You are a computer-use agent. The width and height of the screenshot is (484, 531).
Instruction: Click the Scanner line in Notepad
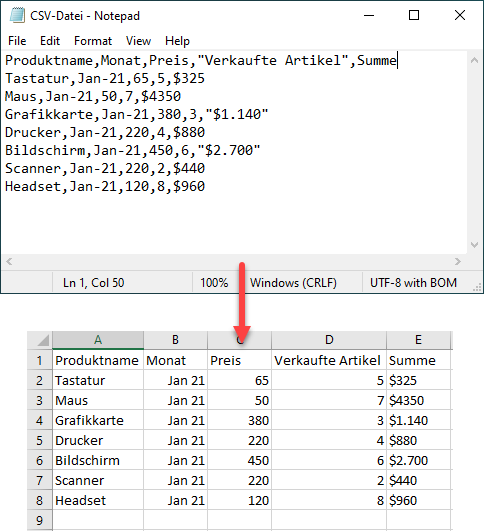(105, 168)
